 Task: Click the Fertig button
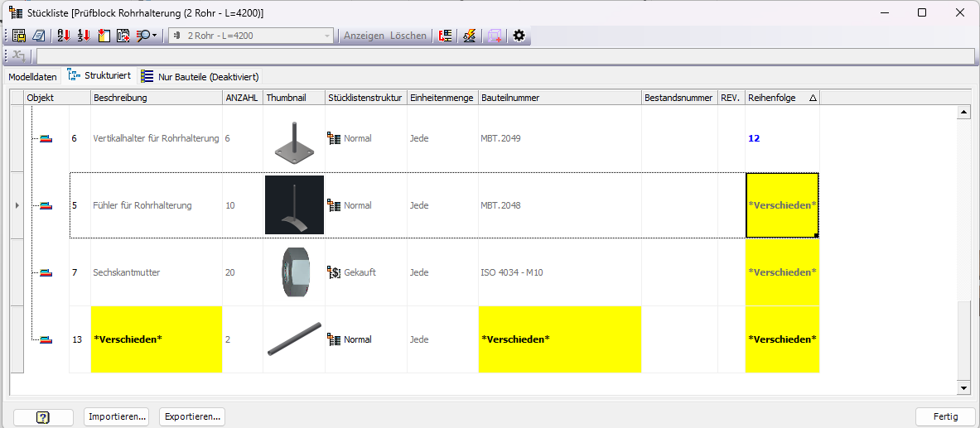coord(946,416)
